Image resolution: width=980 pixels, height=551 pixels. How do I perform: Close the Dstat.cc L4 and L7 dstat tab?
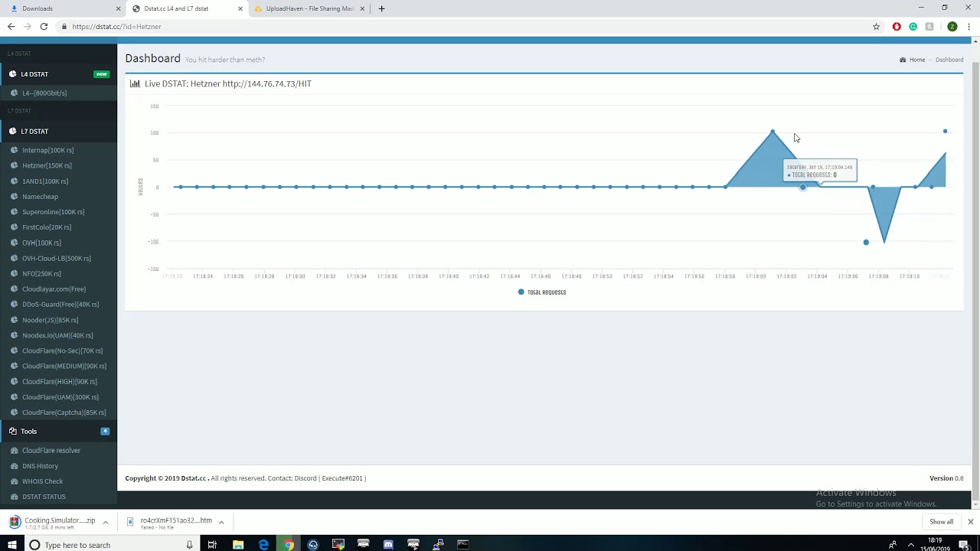click(240, 9)
